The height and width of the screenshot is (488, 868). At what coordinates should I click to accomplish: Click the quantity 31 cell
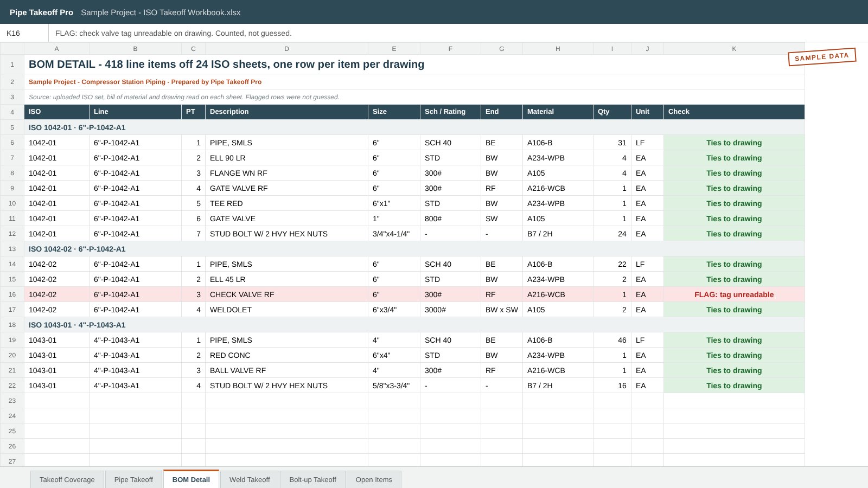(612, 143)
